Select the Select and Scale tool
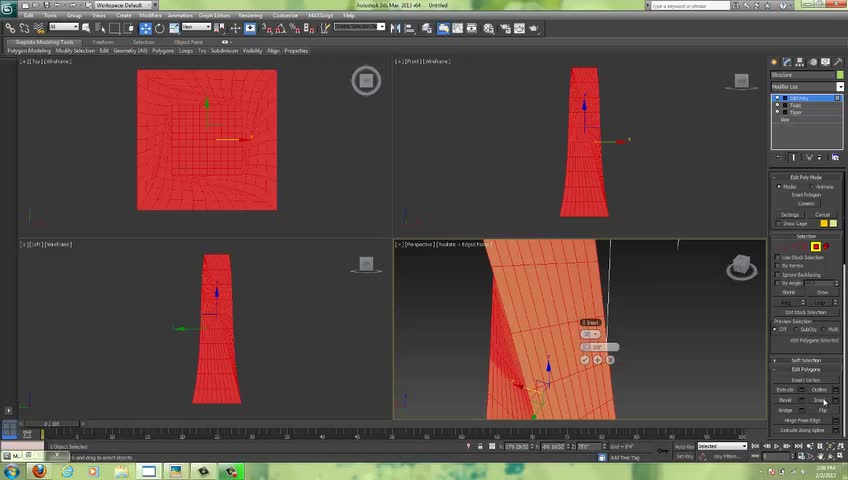 click(x=174, y=28)
